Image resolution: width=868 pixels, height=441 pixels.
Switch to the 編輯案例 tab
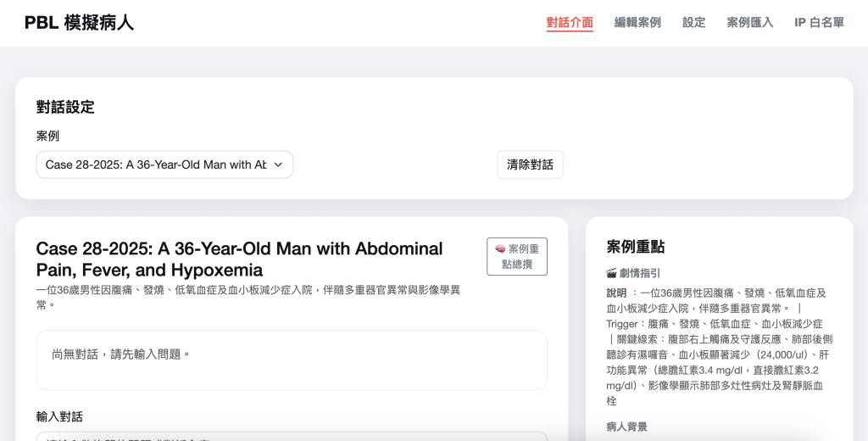tap(637, 23)
